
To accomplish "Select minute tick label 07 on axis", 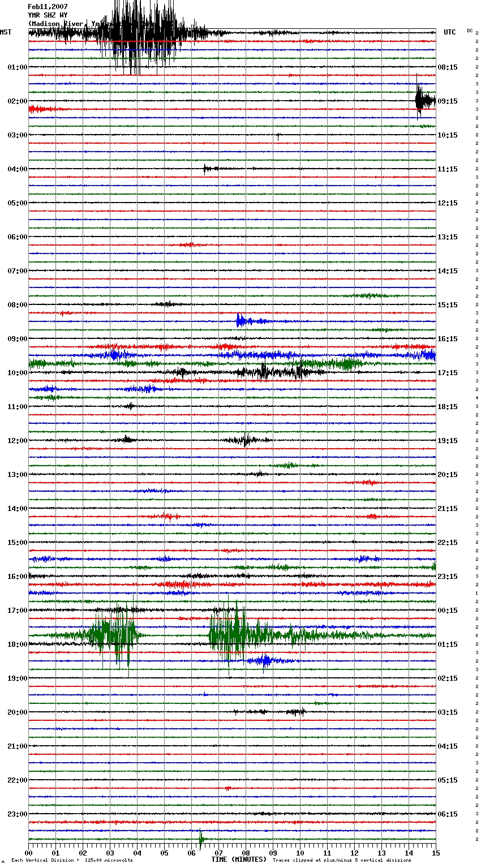I will pos(218,853).
